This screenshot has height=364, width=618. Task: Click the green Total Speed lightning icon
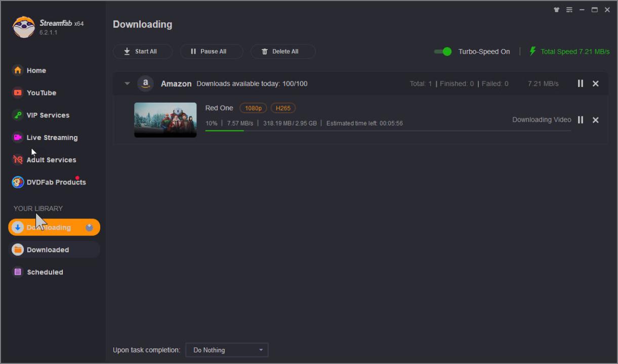pos(532,51)
